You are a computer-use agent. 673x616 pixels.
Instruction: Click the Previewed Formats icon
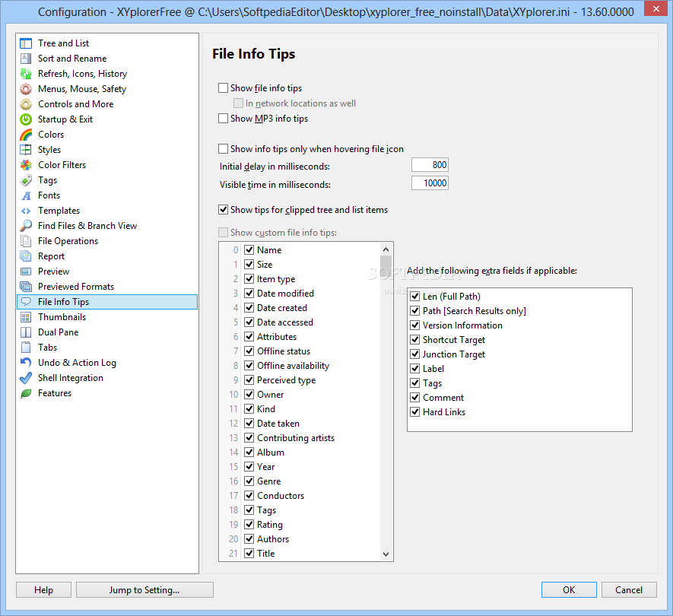(26, 287)
